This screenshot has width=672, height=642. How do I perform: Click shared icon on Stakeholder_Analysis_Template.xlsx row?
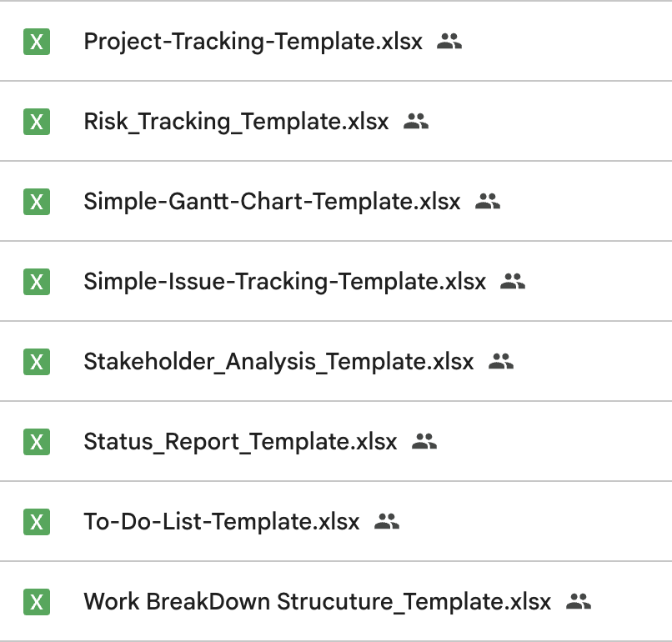click(x=500, y=362)
